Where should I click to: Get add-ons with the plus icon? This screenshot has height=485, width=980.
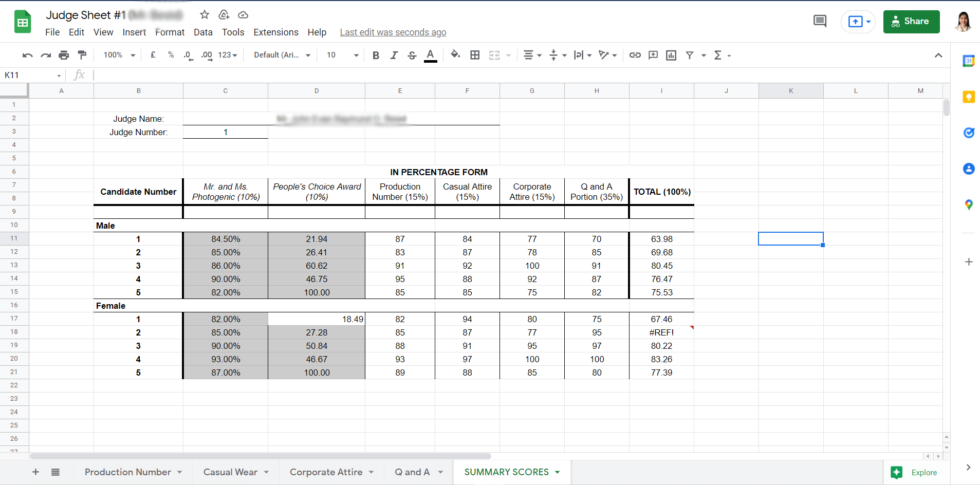click(x=969, y=262)
